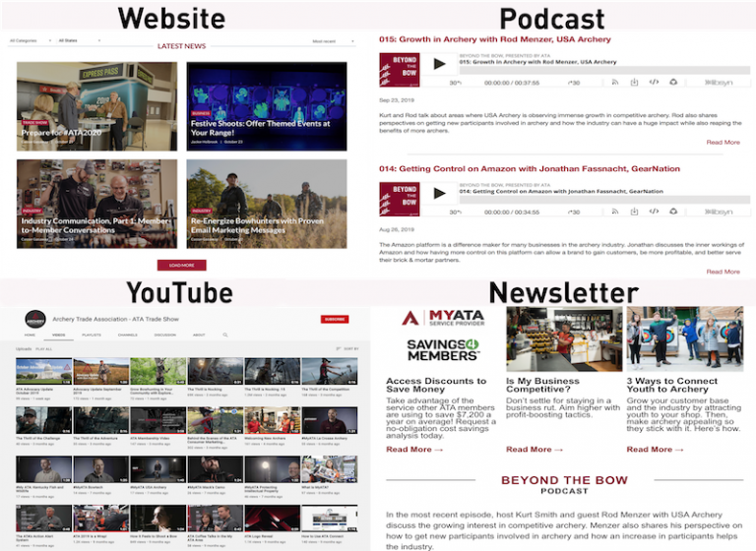Open the All States dropdown filter
Viewport: 756px width, 551px height.
(x=76, y=41)
